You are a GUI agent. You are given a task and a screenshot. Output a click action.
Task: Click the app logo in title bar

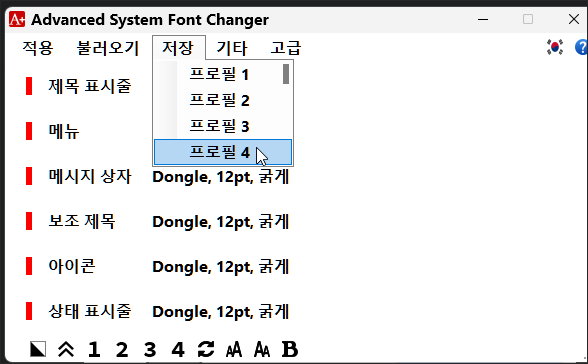pos(17,19)
